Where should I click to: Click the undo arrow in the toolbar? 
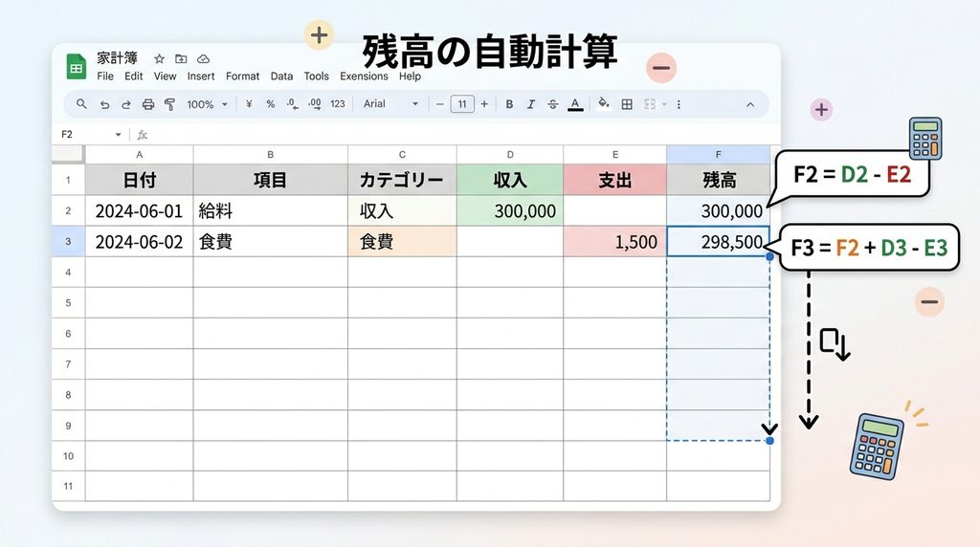point(104,104)
